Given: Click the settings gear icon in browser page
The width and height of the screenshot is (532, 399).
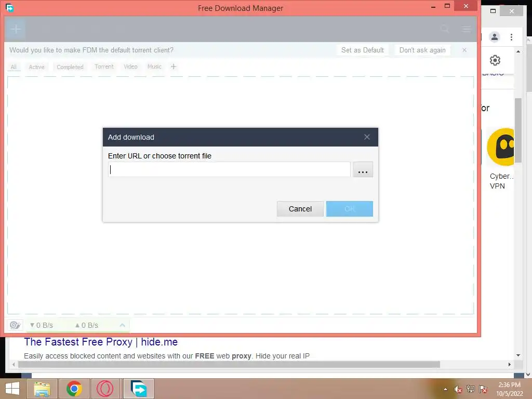Looking at the screenshot, I should 495,60.
